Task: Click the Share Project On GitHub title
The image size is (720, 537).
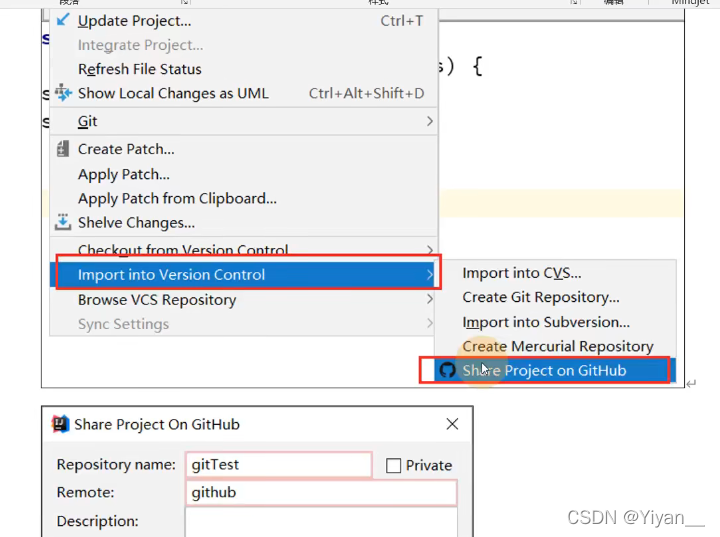Action: coord(157,424)
